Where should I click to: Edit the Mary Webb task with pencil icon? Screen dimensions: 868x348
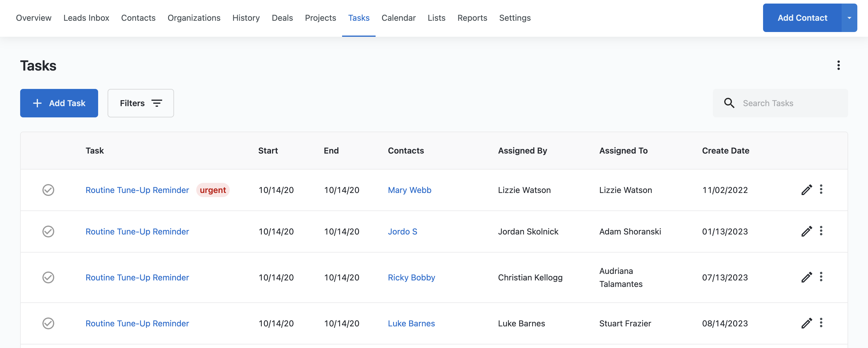(x=806, y=190)
